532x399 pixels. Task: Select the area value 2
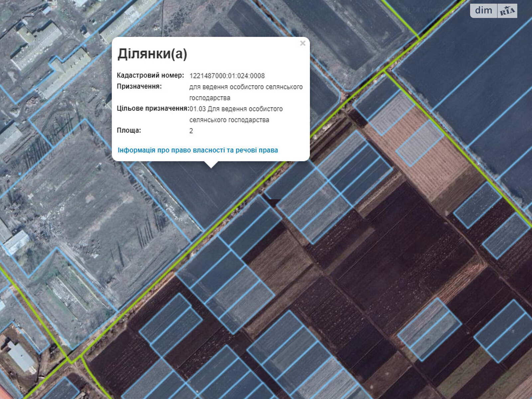(x=191, y=131)
